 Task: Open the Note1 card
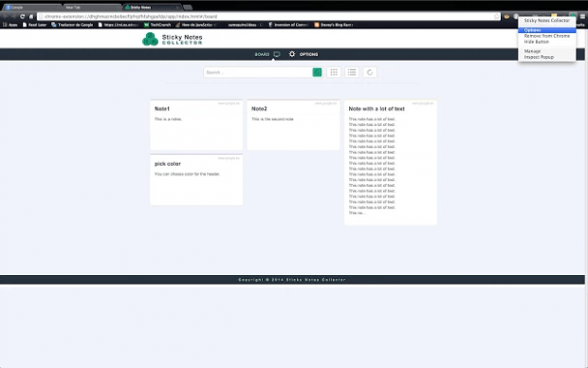(196, 125)
